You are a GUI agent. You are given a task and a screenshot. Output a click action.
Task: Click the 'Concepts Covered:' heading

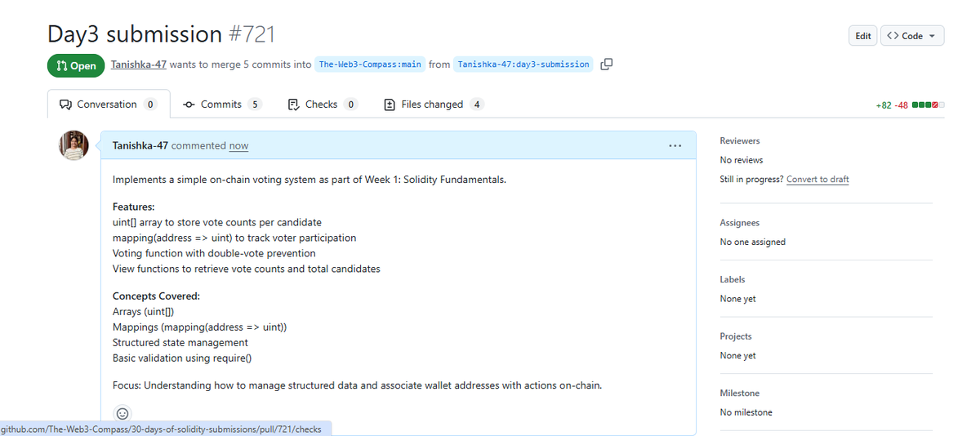[156, 296]
